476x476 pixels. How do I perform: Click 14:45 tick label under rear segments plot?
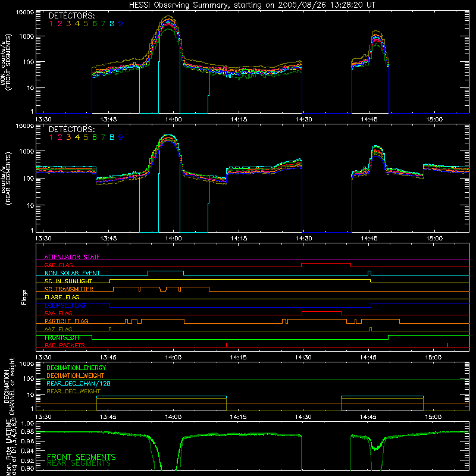click(x=369, y=239)
